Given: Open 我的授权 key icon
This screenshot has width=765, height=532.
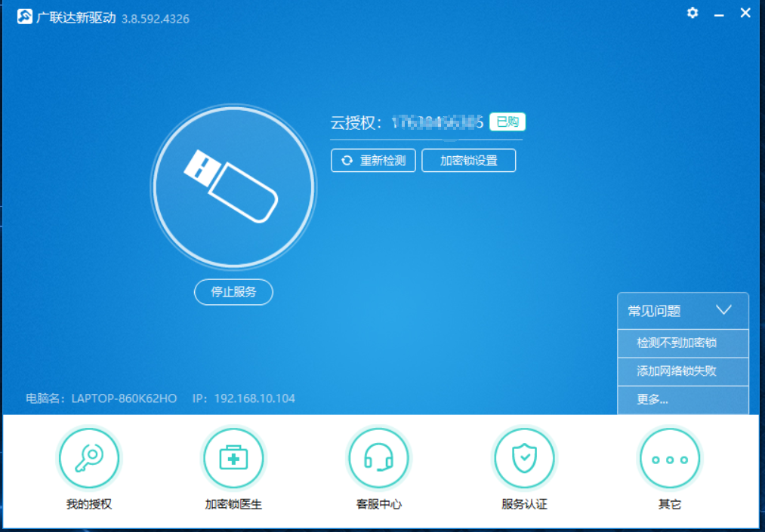Looking at the screenshot, I should click(89, 458).
